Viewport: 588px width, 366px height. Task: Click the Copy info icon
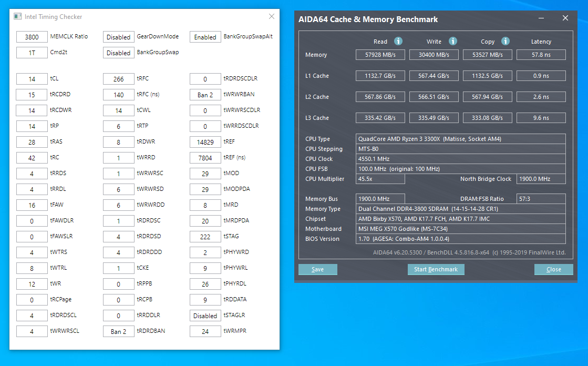point(506,41)
